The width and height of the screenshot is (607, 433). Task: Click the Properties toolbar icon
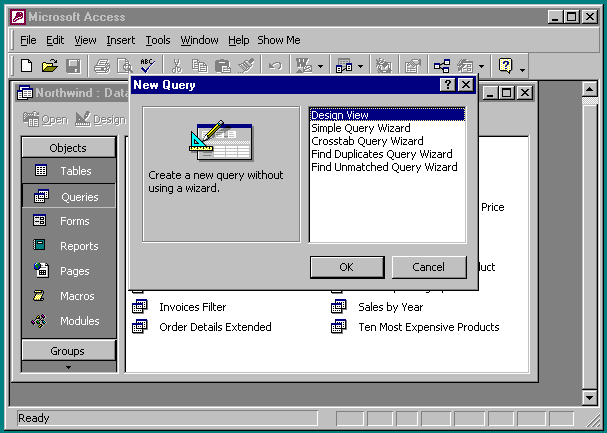(413, 66)
